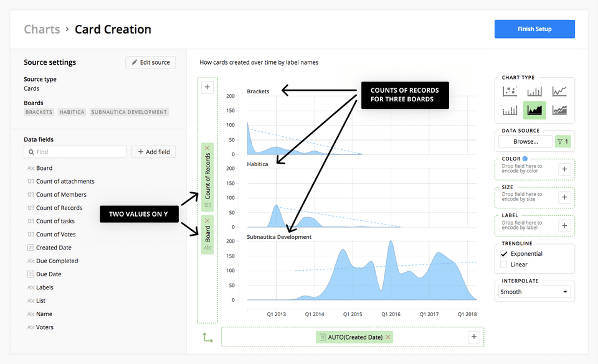Add a field to Color encoding

tap(564, 169)
